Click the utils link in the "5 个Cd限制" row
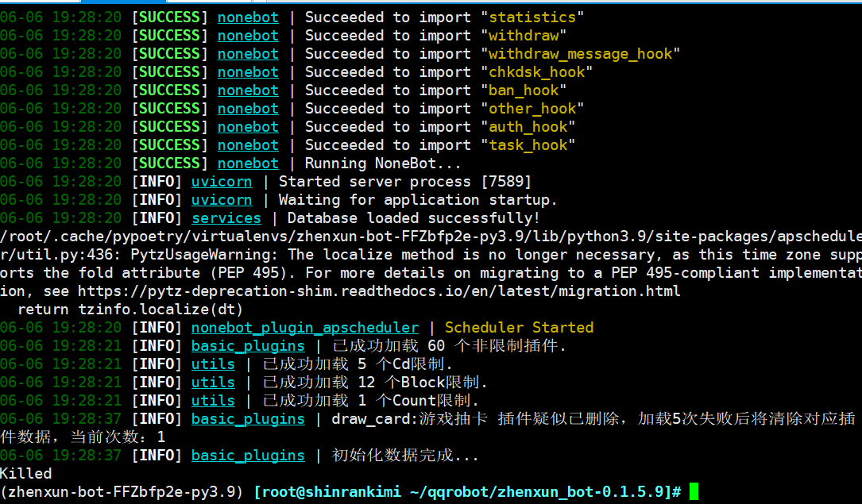The height and width of the screenshot is (504, 862). point(213,364)
